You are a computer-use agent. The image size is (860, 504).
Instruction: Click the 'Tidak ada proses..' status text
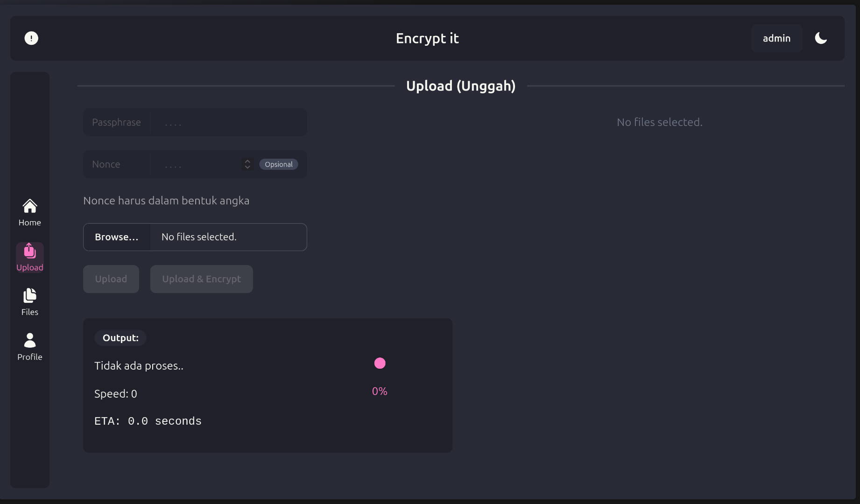coord(139,366)
